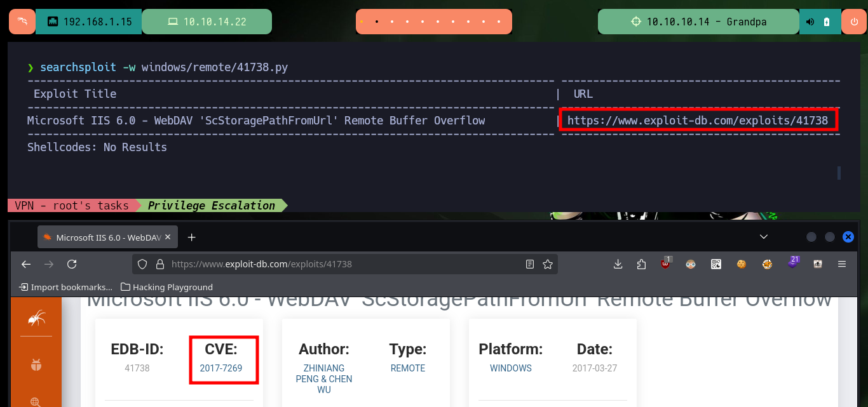Click the extension icon left of hamburger menu

[818, 264]
